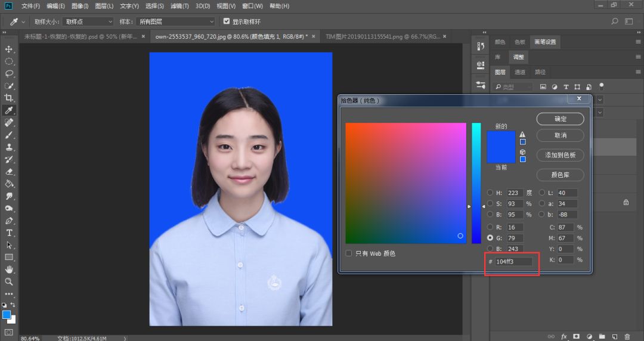The image size is (644, 341).
Task: Click the delete layer trash icon
Action: click(627, 336)
